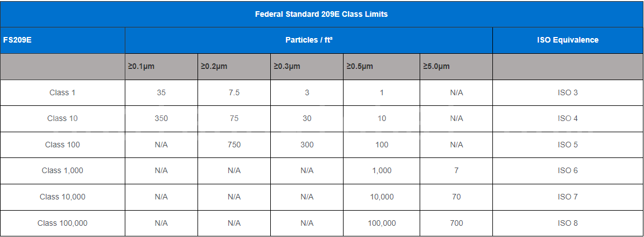The height and width of the screenshot is (237, 644).
Task: Select the 100,000 particle count cell
Action: (x=382, y=223)
